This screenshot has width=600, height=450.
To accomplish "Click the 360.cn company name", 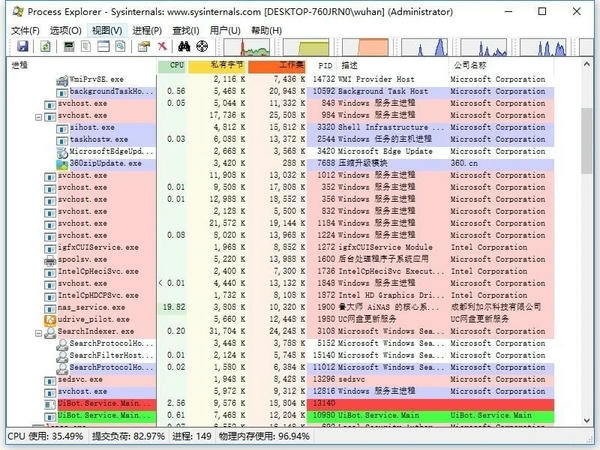I will [464, 164].
